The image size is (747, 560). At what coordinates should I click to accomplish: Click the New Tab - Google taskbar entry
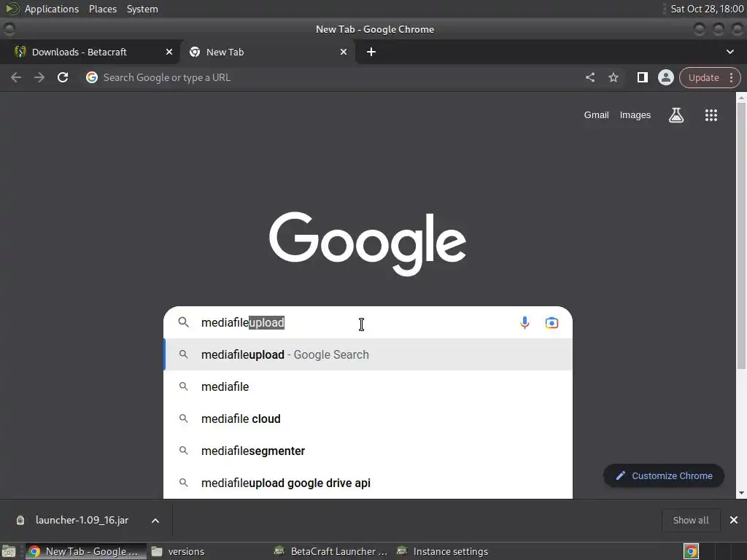point(85,551)
